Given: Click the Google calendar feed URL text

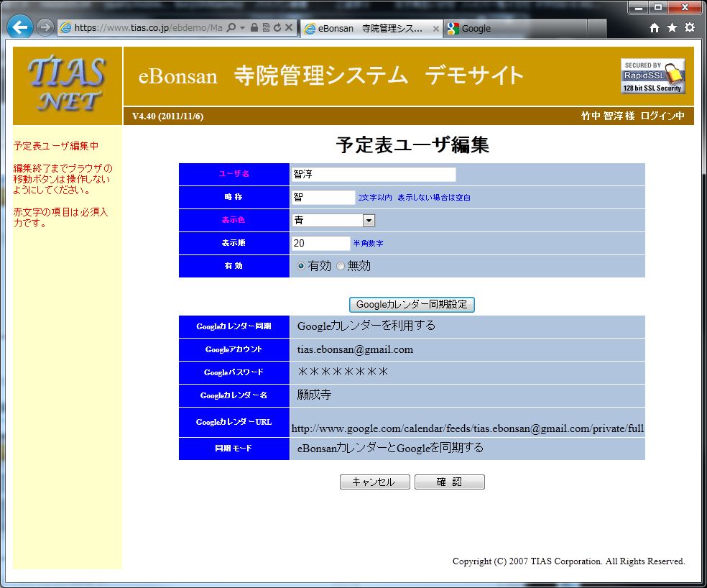Looking at the screenshot, I should [468, 428].
